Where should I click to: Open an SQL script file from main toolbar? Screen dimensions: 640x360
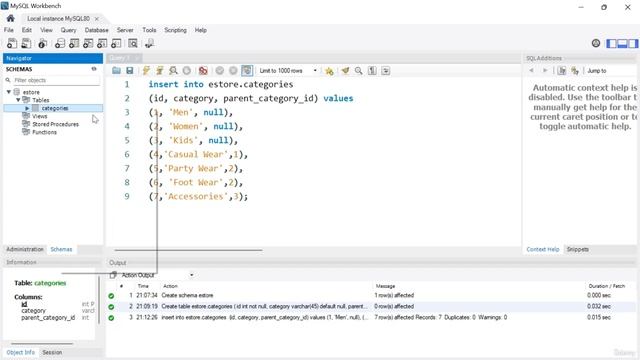[26, 43]
